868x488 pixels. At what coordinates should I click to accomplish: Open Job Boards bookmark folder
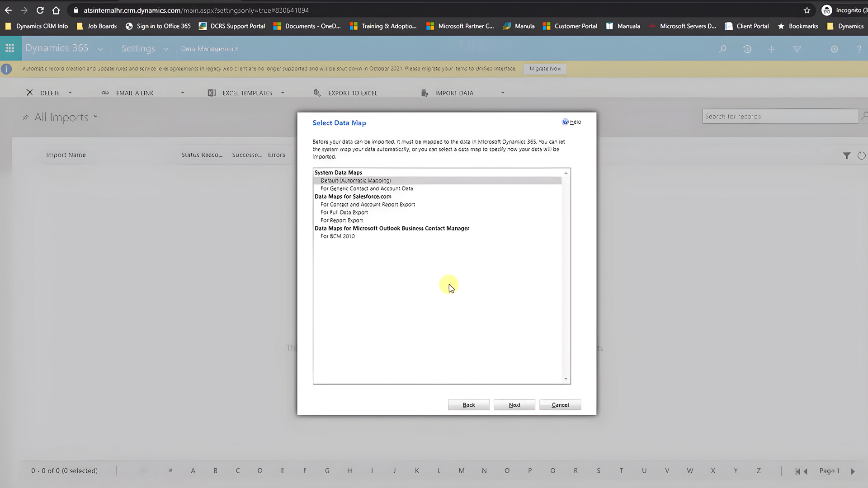(97, 26)
